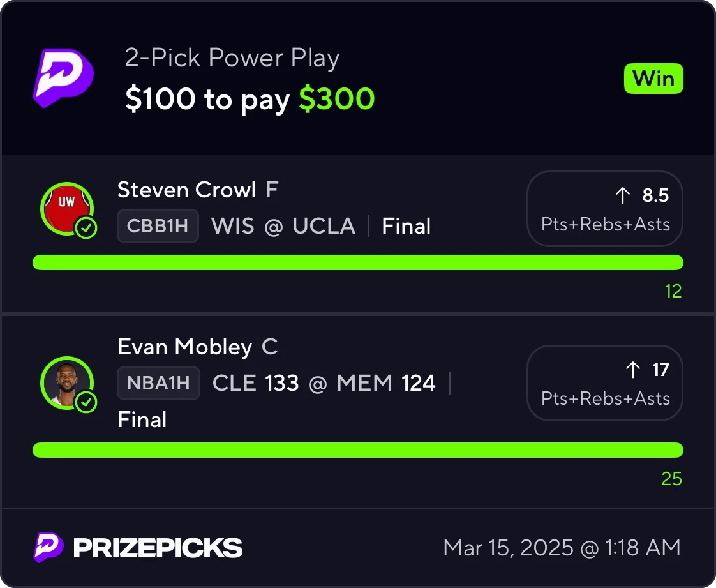Click Evan Mobley's green progress bar
716x588 pixels.
tap(358, 450)
